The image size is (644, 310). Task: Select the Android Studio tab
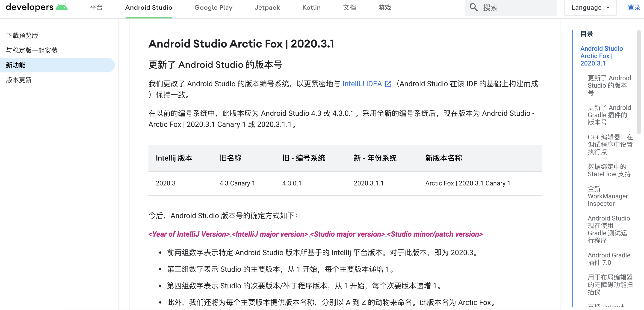149,8
